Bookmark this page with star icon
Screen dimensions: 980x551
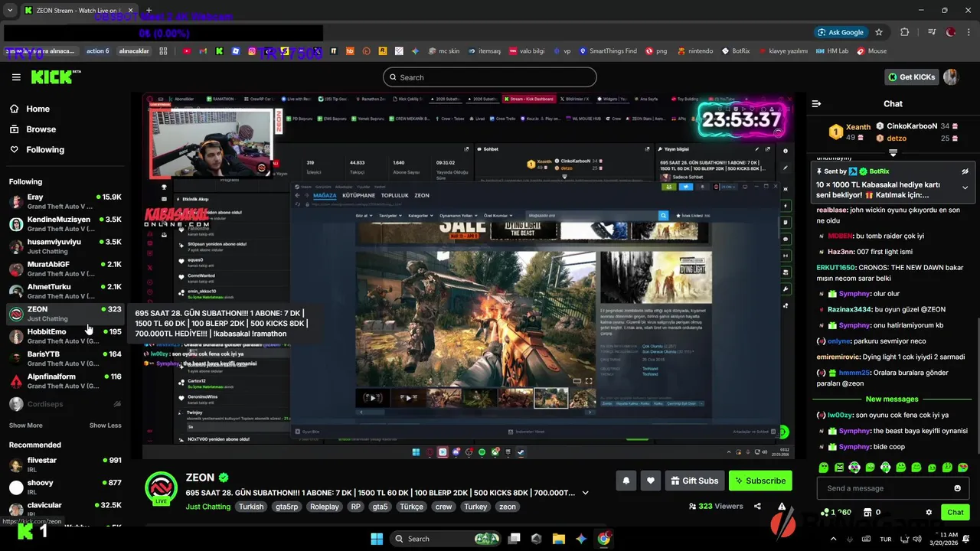(879, 32)
